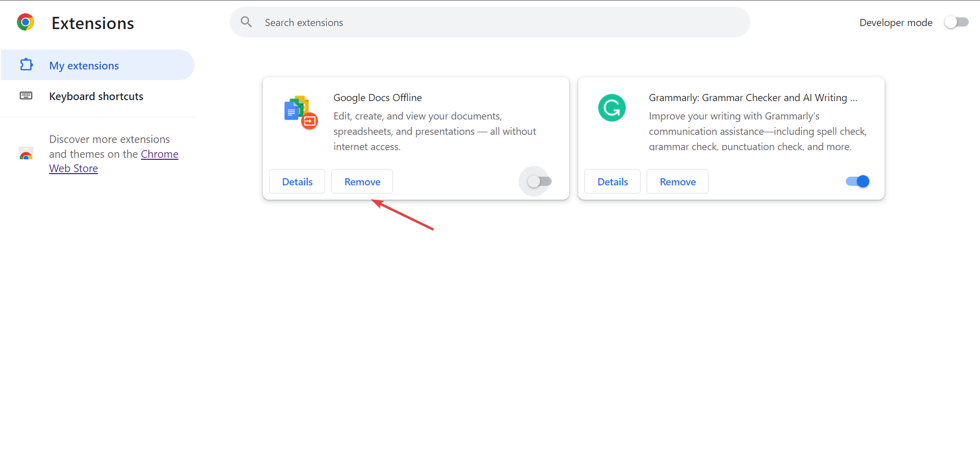Click the Grammarly: Grammar Checker title text
Viewport: 980px width, 456px height.
(753, 98)
